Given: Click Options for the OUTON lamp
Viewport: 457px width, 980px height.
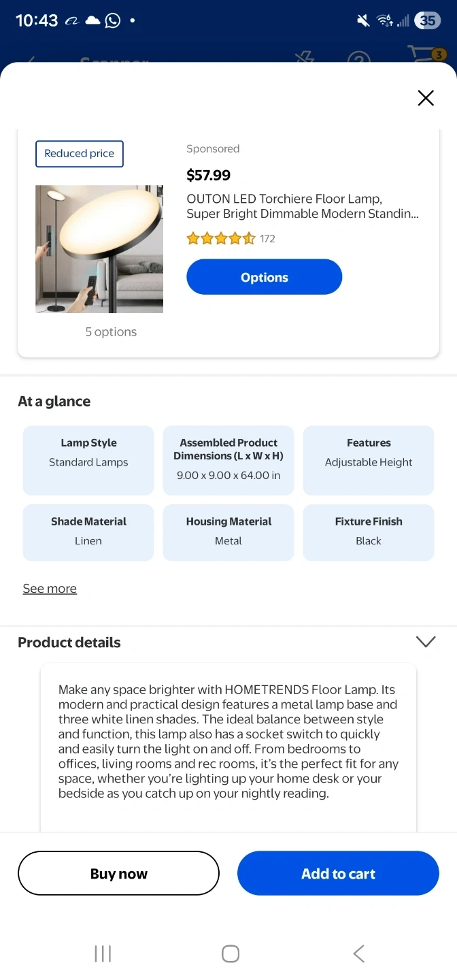Looking at the screenshot, I should click(x=264, y=277).
